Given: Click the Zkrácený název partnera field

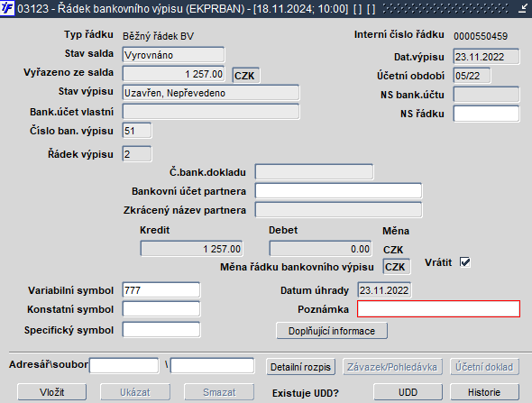Looking at the screenshot, I should click(338, 210).
